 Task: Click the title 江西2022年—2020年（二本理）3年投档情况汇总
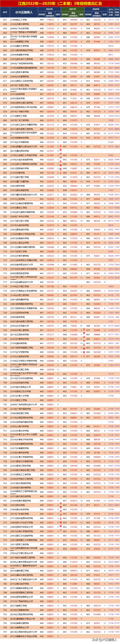(60, 4)
